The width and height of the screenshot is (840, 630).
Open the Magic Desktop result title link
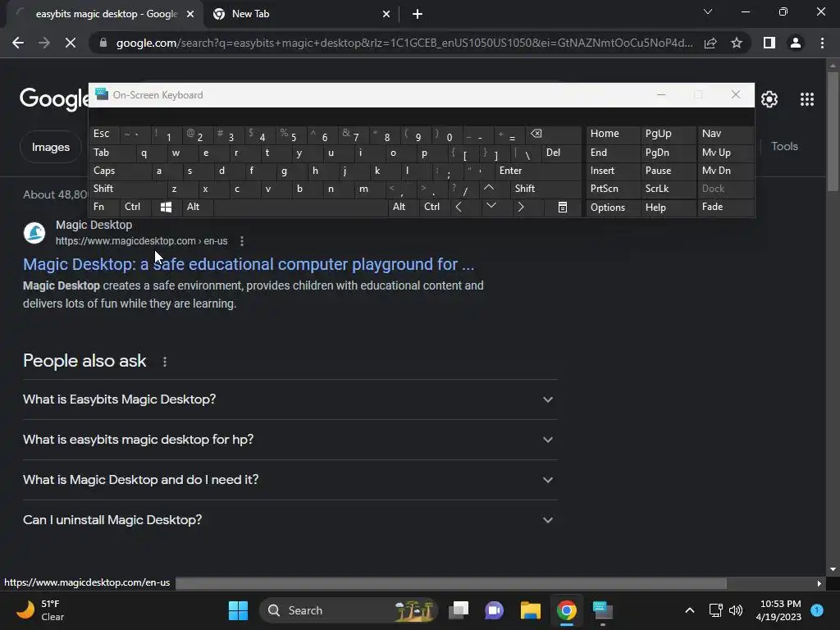point(249,264)
